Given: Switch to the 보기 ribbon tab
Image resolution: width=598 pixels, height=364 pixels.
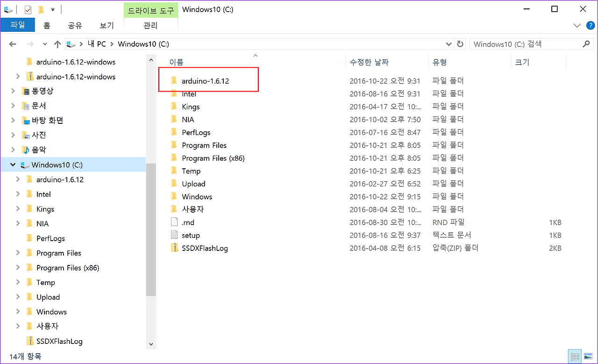Looking at the screenshot, I should pyautogui.click(x=107, y=25).
